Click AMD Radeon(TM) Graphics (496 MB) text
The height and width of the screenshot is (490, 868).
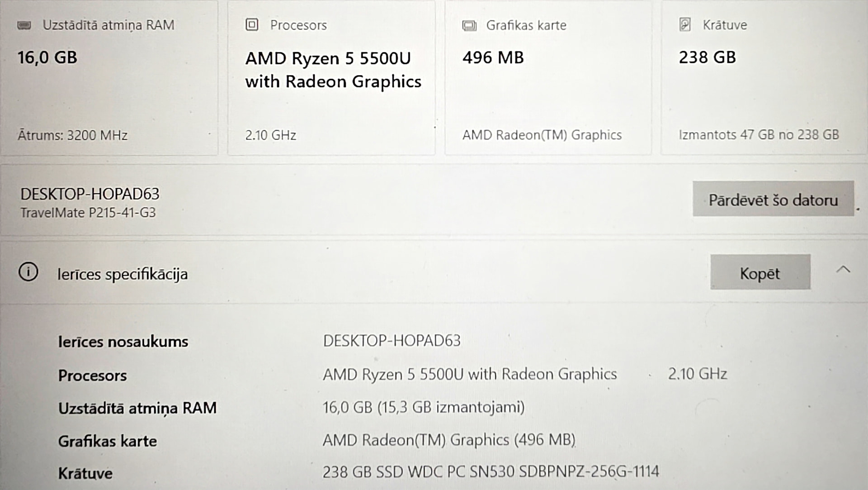pyautogui.click(x=448, y=440)
